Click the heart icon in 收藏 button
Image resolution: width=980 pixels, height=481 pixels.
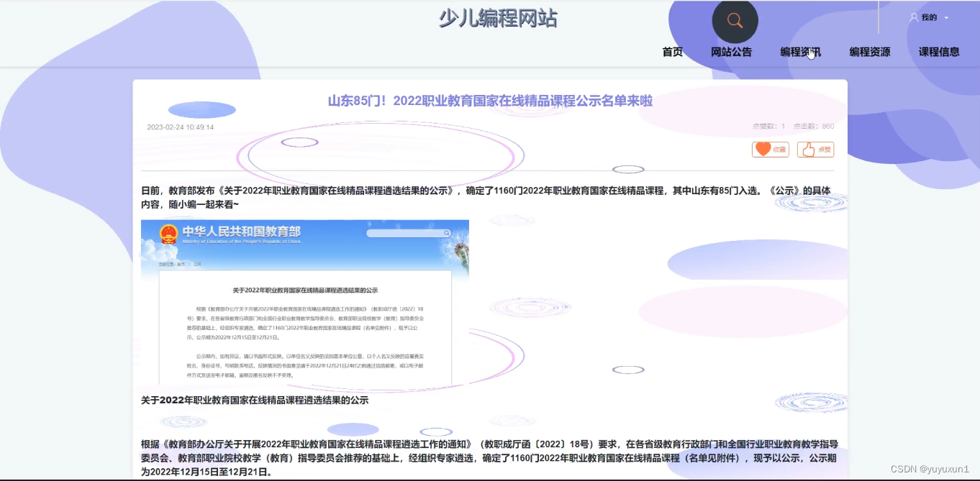(763, 150)
